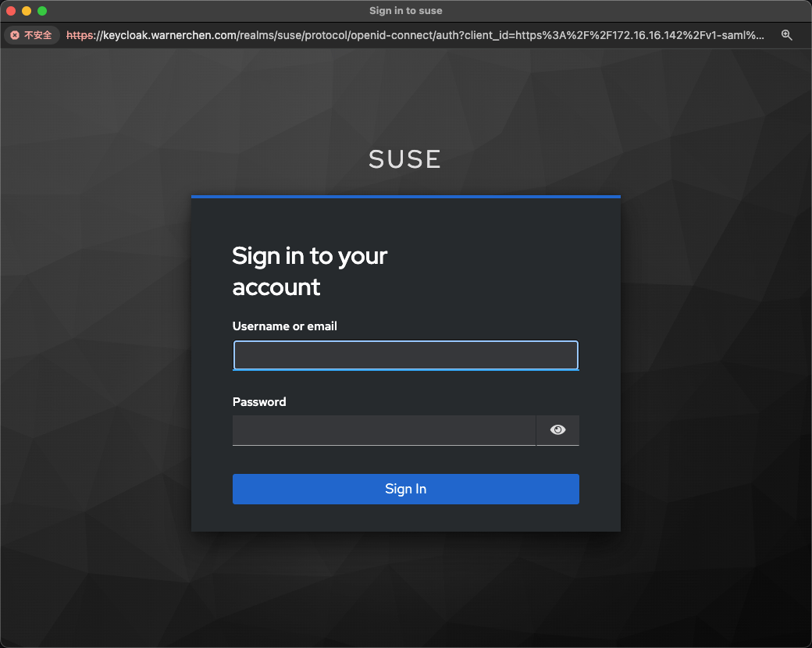Close the window with the red button
The width and height of the screenshot is (812, 648).
pos(11,11)
